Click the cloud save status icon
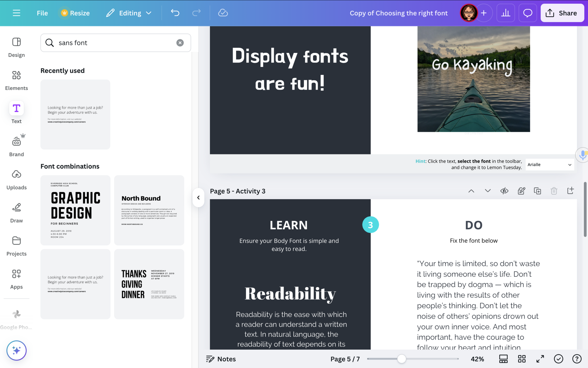 (223, 13)
